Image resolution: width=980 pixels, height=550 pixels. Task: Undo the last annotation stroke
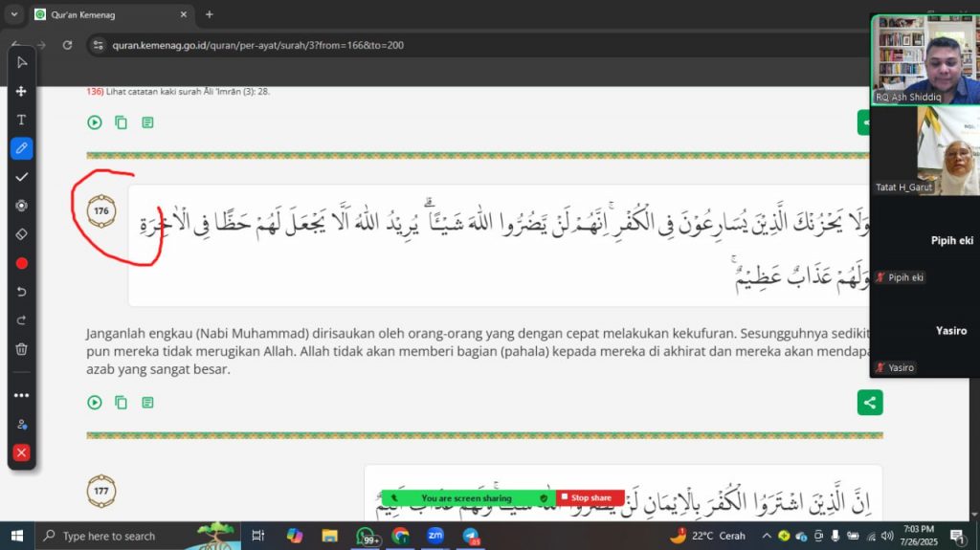tap(21, 291)
